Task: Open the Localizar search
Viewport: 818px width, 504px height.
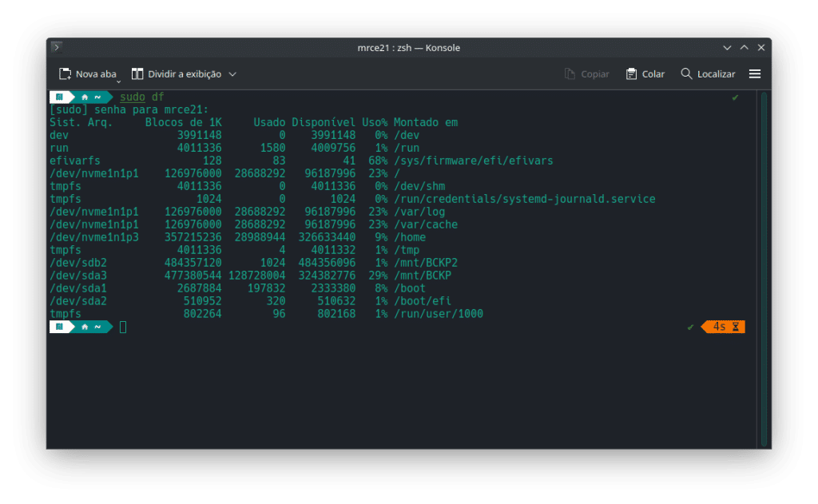Action: tap(708, 74)
